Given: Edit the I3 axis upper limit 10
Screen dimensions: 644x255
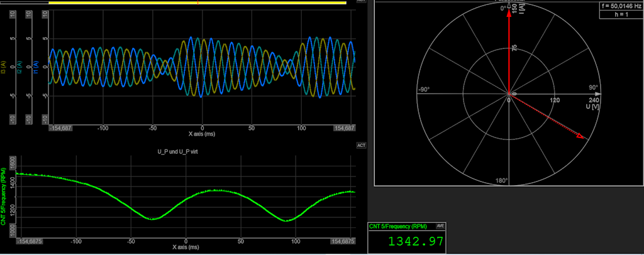Looking at the screenshot, I should pos(12,14).
